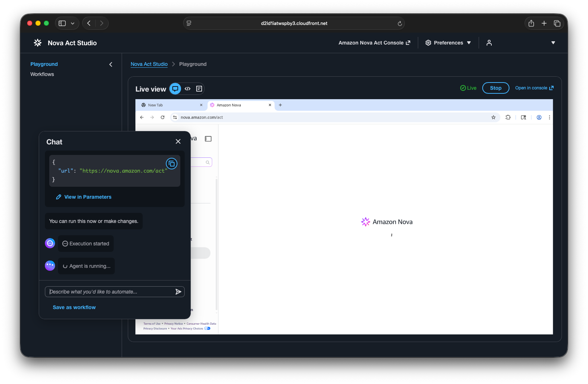Click the search field magnifier in Nova page
Image resolution: width=588 pixels, height=384 pixels.
click(x=207, y=163)
